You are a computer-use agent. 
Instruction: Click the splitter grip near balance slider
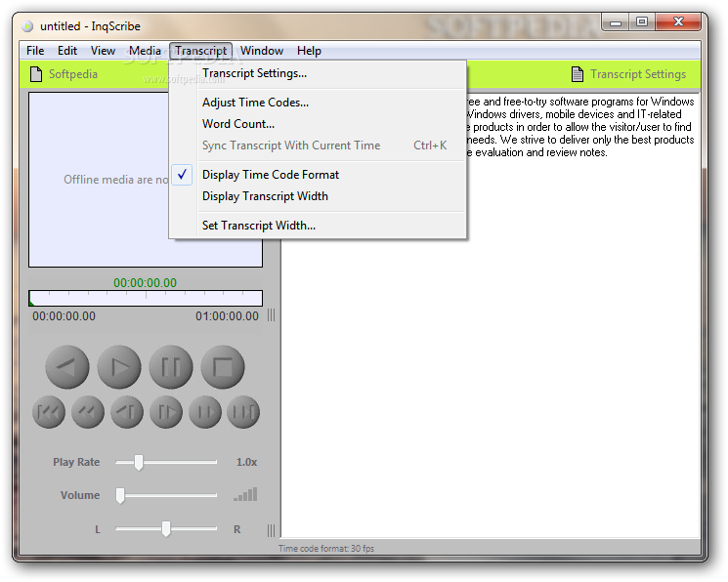271,530
